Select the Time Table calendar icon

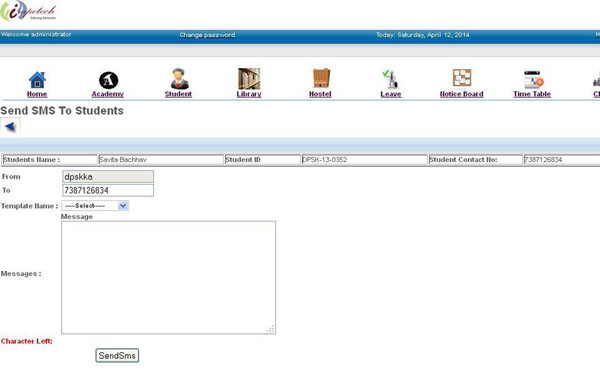point(533,80)
